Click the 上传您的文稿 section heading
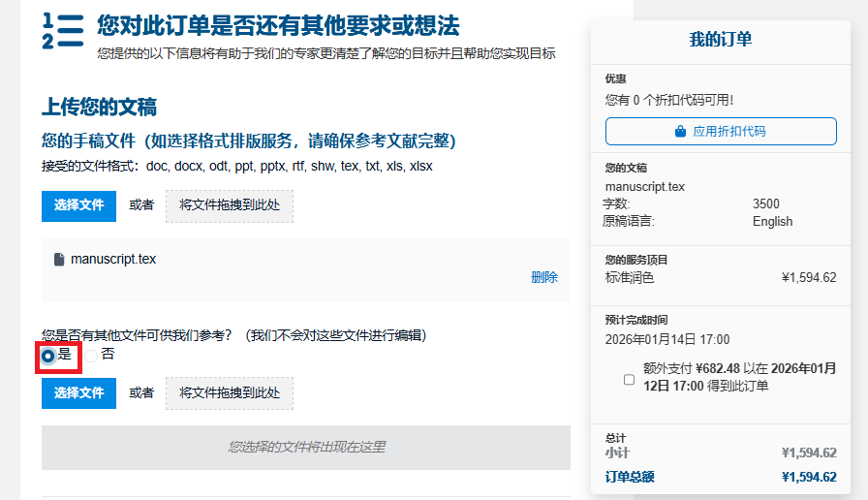This screenshot has height=500, width=868. [x=99, y=108]
